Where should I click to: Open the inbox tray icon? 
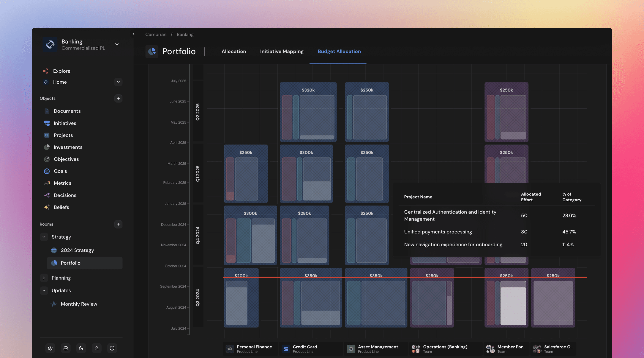coord(66,348)
